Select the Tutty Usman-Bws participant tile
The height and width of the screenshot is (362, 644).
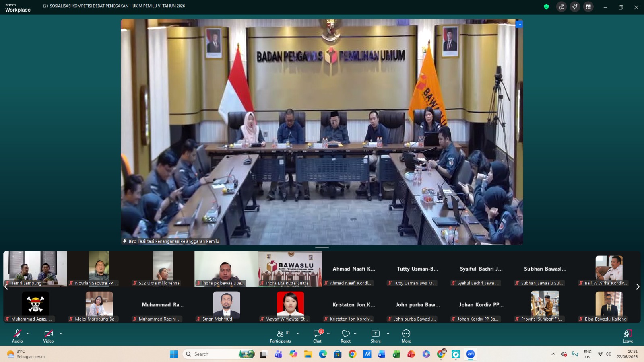pyautogui.click(x=417, y=269)
